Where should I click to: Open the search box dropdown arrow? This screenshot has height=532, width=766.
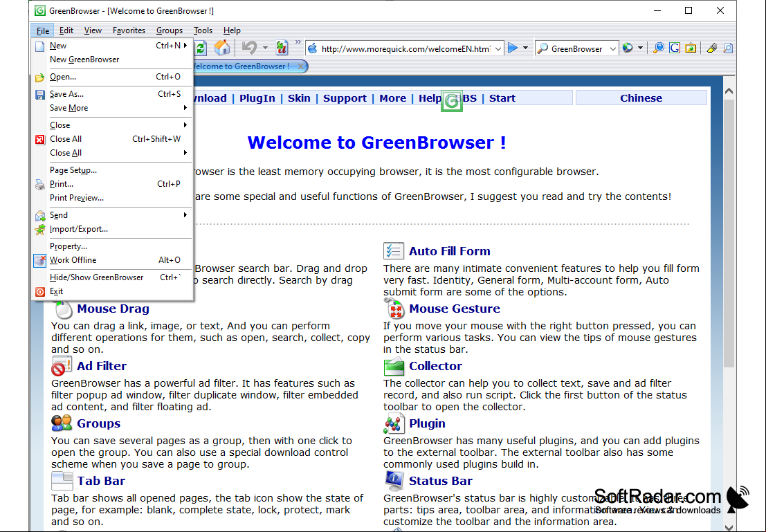pyautogui.click(x=612, y=48)
